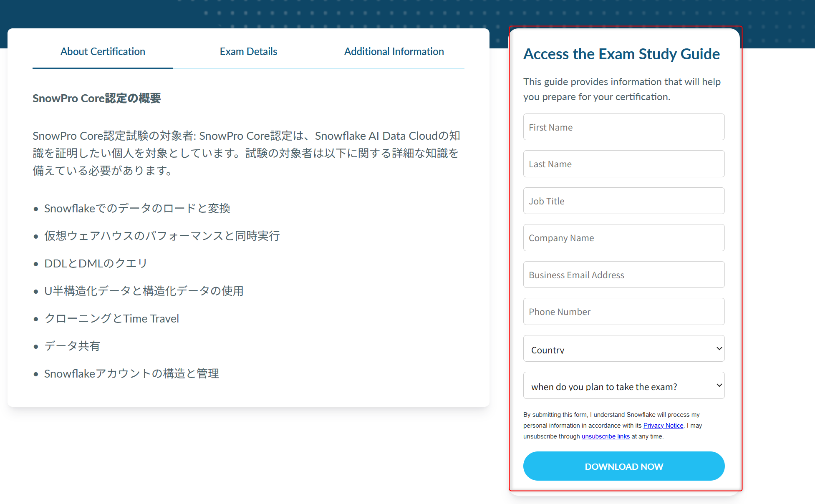The image size is (815, 504).
Task: Click text 'This guide provides information that will help'
Action: pos(622,82)
